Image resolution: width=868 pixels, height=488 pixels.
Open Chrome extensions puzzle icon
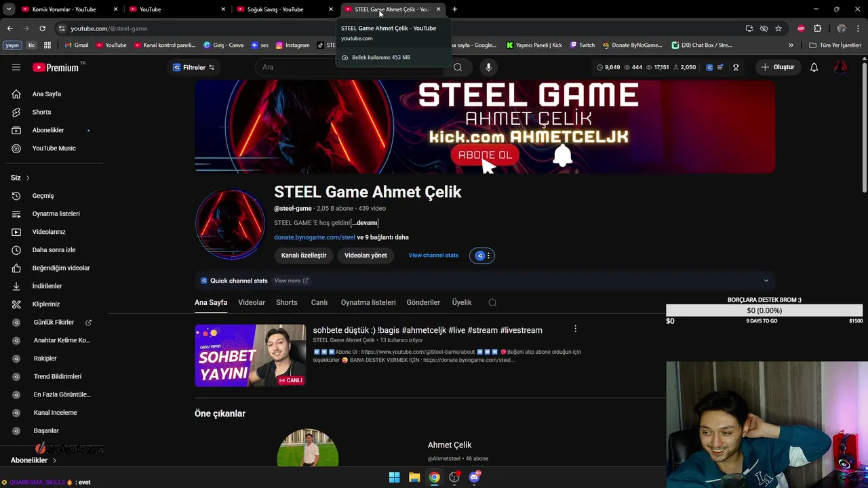817,28
